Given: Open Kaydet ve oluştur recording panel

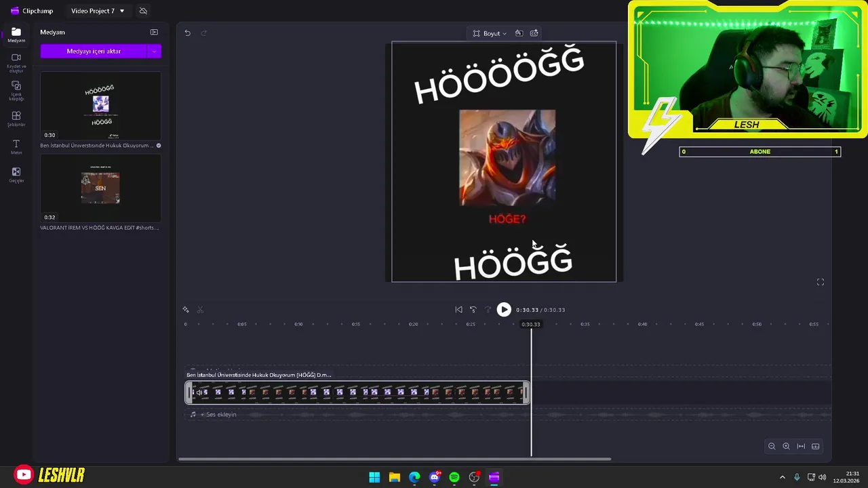Looking at the screenshot, I should click(16, 63).
